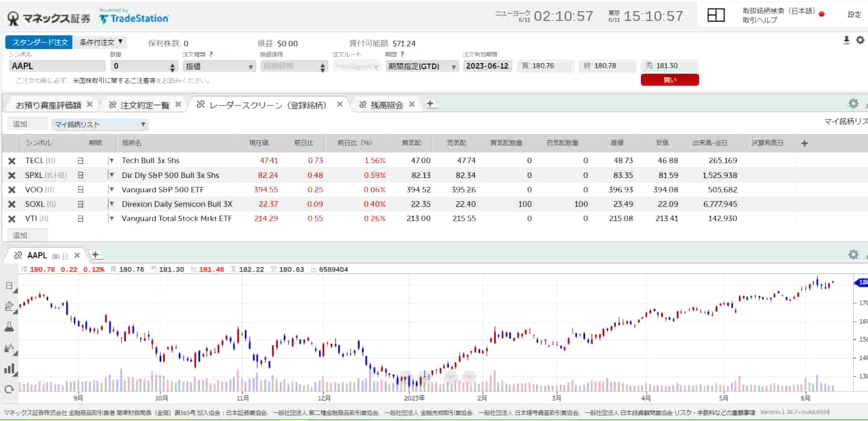Toggle link icon on order list tab
This screenshot has height=421, width=868.
click(x=113, y=105)
